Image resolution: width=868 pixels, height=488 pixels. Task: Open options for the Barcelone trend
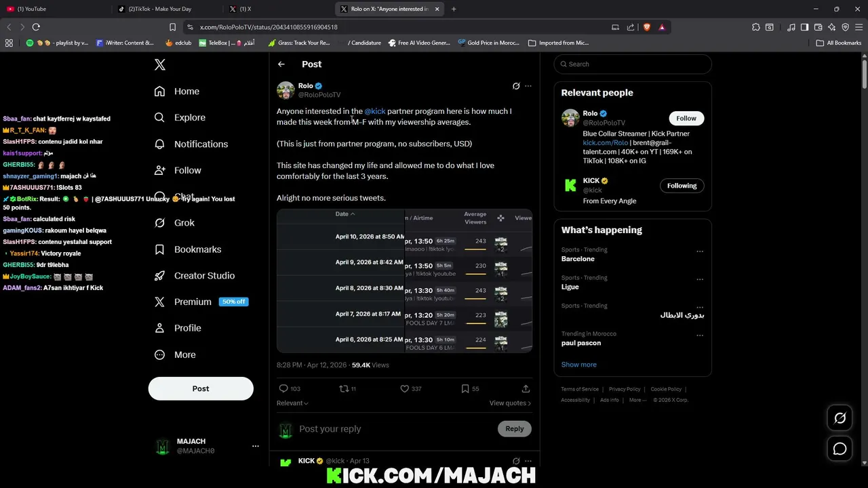(x=700, y=251)
